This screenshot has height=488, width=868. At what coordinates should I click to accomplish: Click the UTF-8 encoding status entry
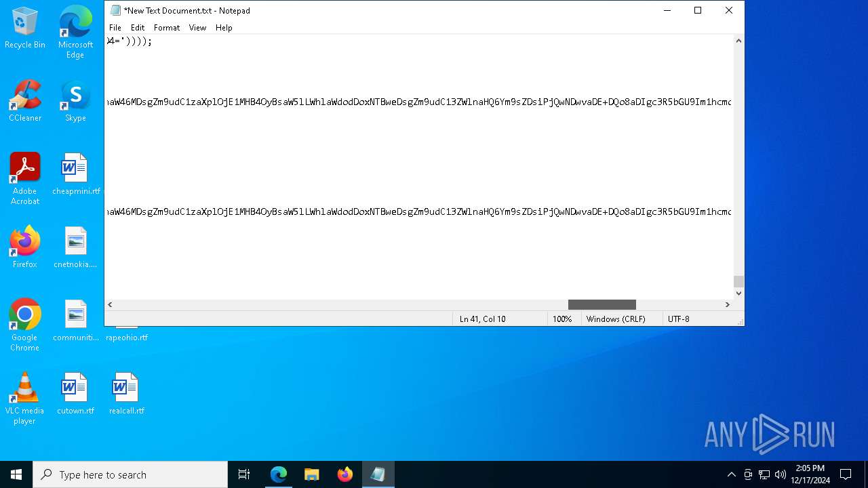(679, 319)
